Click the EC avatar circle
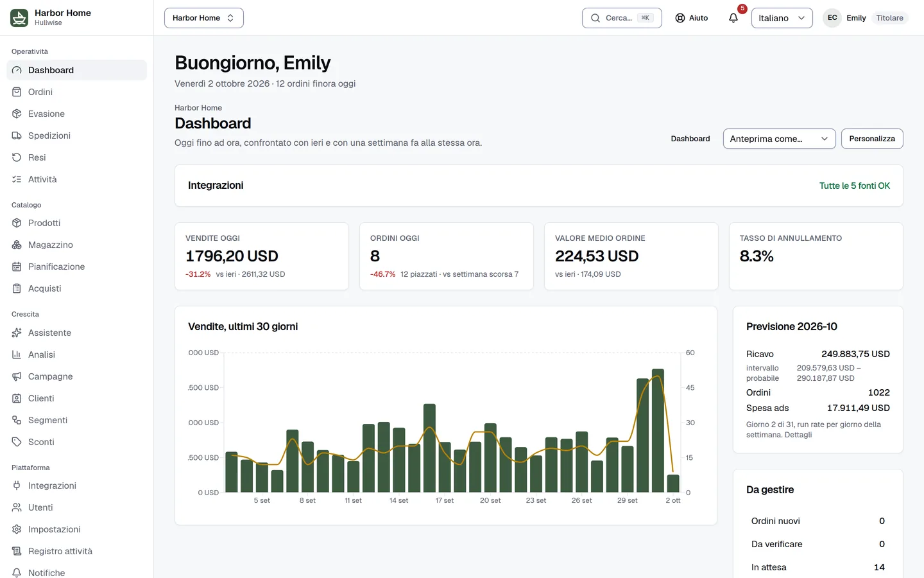This screenshot has width=924, height=578. click(x=832, y=18)
